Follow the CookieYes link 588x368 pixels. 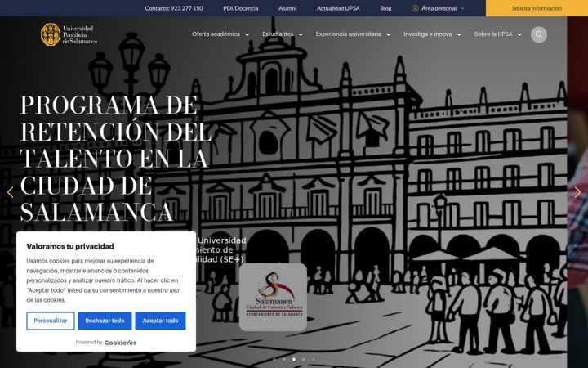click(120, 343)
